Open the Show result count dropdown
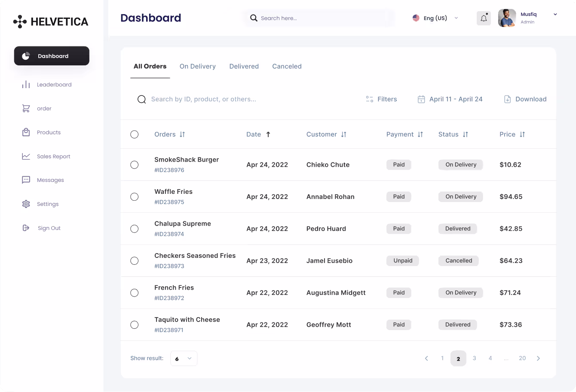Screen dimensions: 576x392 pos(184,358)
